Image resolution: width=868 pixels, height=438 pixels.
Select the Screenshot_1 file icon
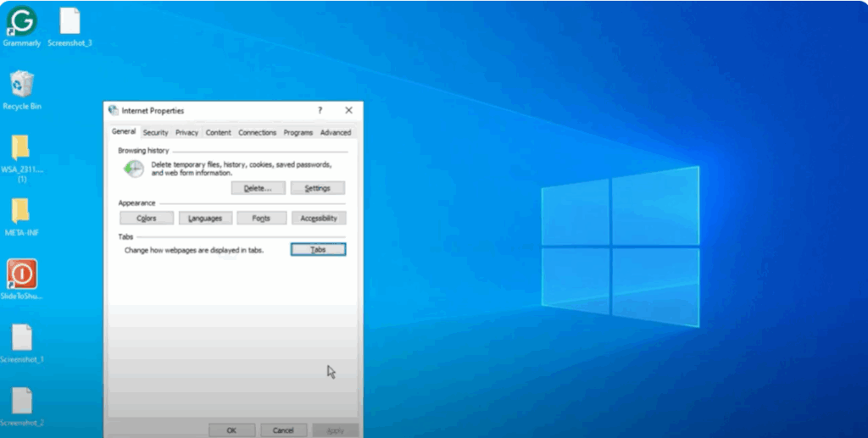[x=21, y=338]
